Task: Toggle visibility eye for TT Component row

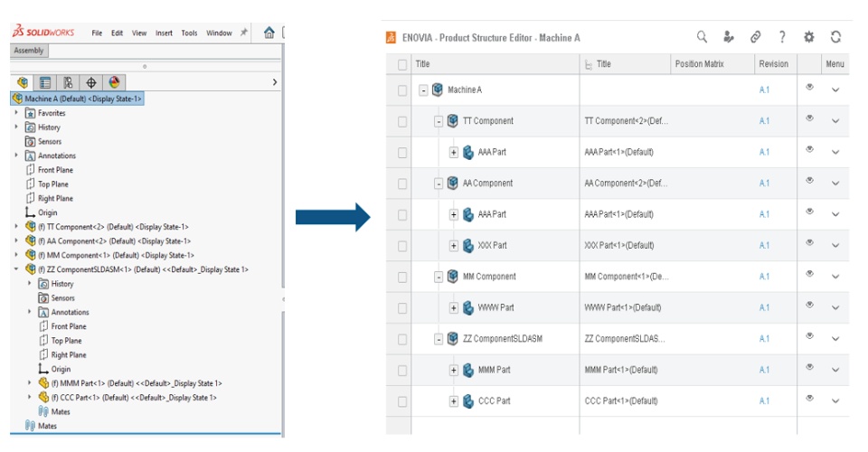Action: pos(810,119)
